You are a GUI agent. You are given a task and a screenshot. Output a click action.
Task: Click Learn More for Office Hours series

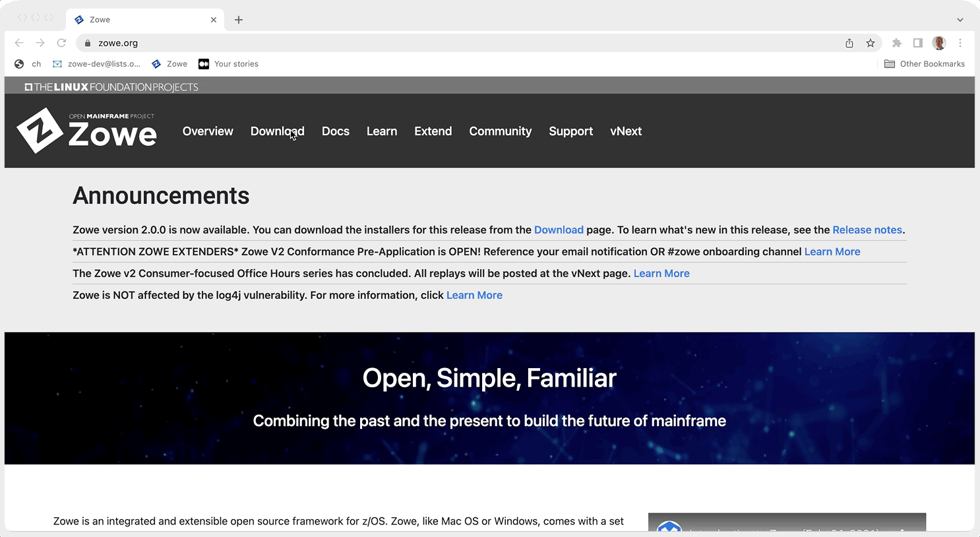click(661, 274)
